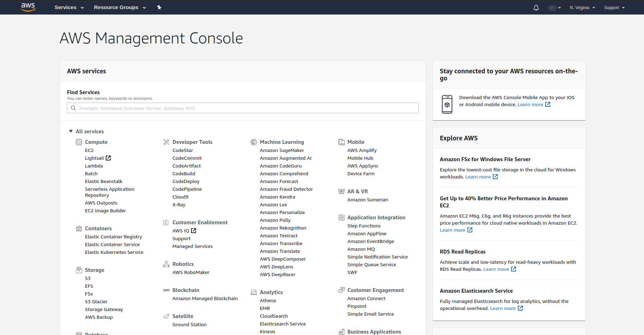Screen dimensions: 644x335
Task: Open Amazon SageMaker
Action: 282,151
